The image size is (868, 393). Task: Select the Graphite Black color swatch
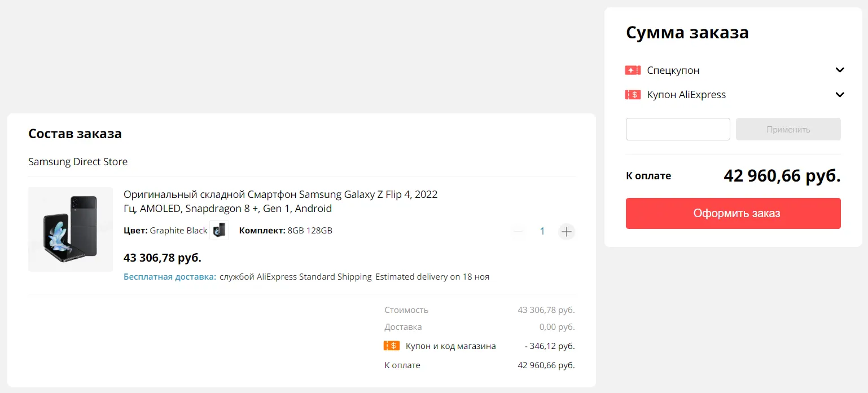219,230
